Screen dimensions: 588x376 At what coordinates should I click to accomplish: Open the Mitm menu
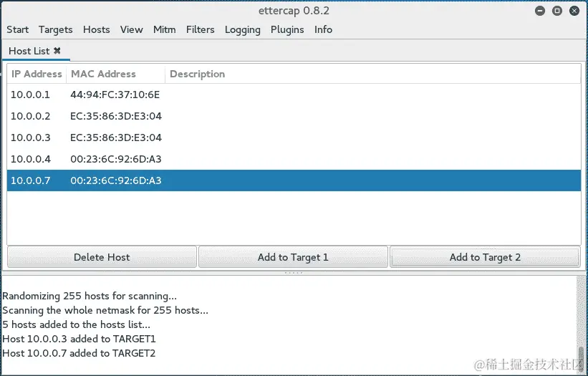pos(164,29)
